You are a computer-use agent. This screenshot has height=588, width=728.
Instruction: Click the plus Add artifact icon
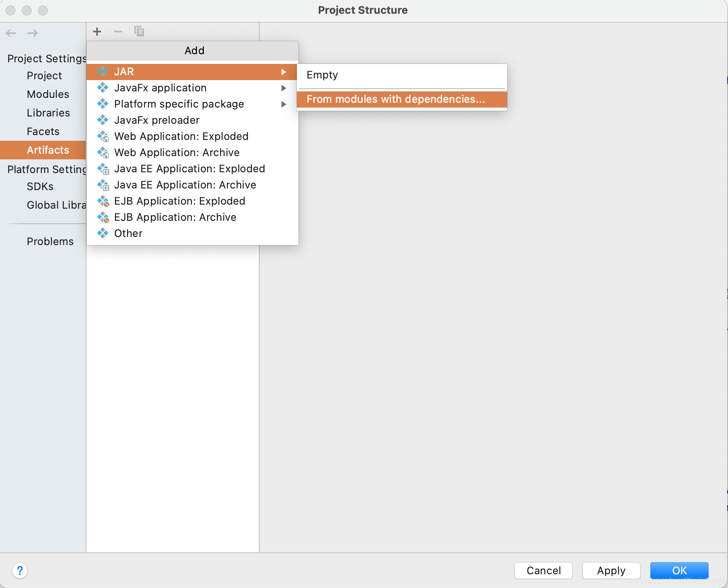point(97,32)
